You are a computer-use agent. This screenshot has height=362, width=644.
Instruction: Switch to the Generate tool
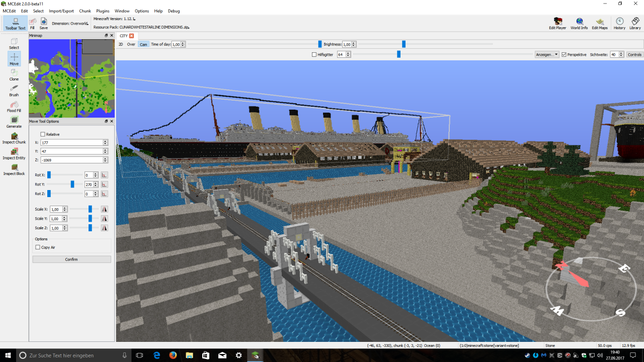tap(14, 121)
